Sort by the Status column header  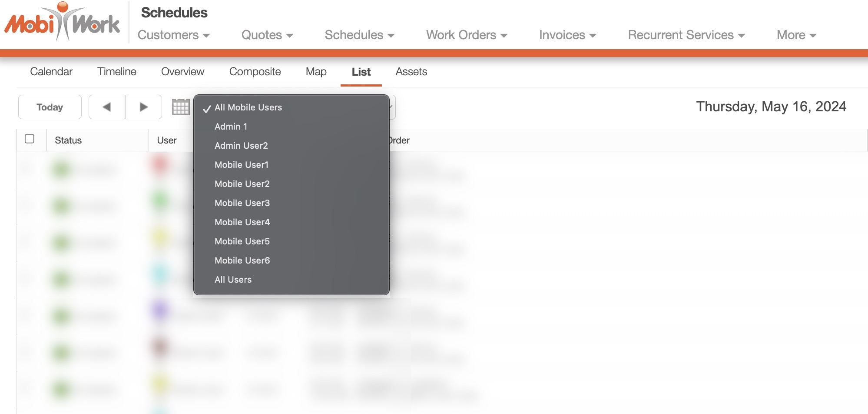coord(68,140)
